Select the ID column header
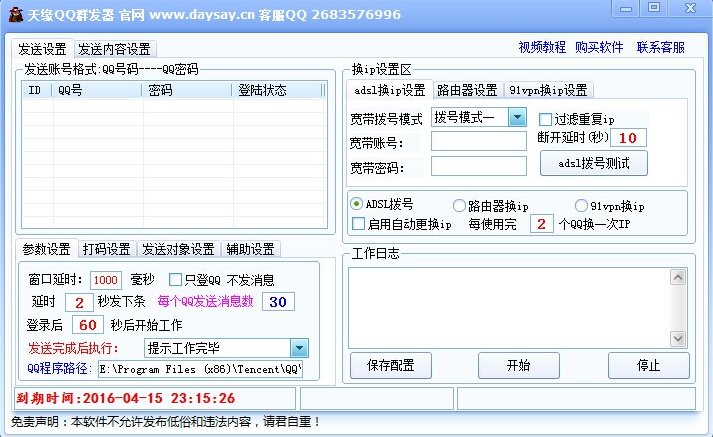713x437 pixels. tap(37, 90)
